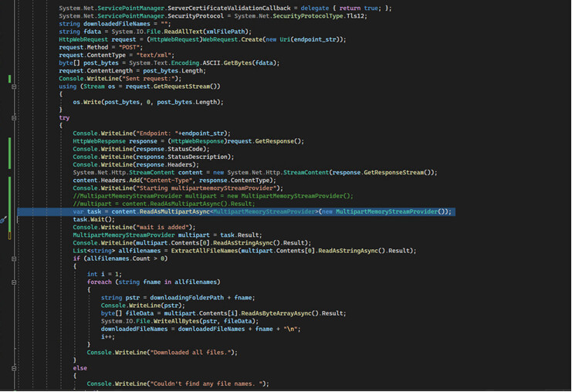Click Console.WriteLine(response.StatusCode) line
572x392 pixels.
[141, 149]
